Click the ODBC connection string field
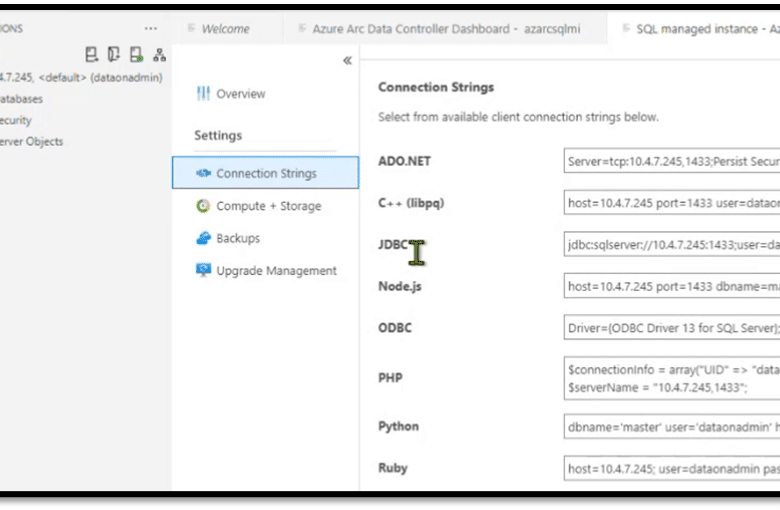Screen dimensions: 780x510 click(672, 327)
